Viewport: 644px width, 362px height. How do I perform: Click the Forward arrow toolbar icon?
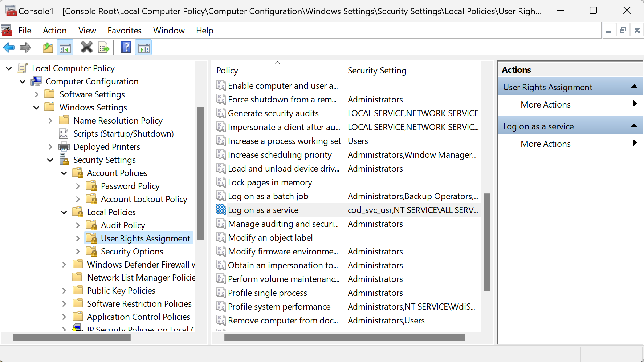pyautogui.click(x=25, y=48)
